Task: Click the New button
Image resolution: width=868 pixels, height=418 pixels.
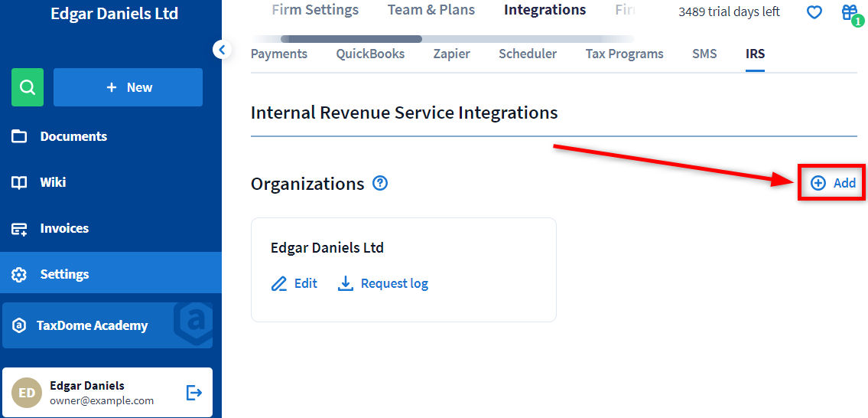Action: click(x=128, y=87)
